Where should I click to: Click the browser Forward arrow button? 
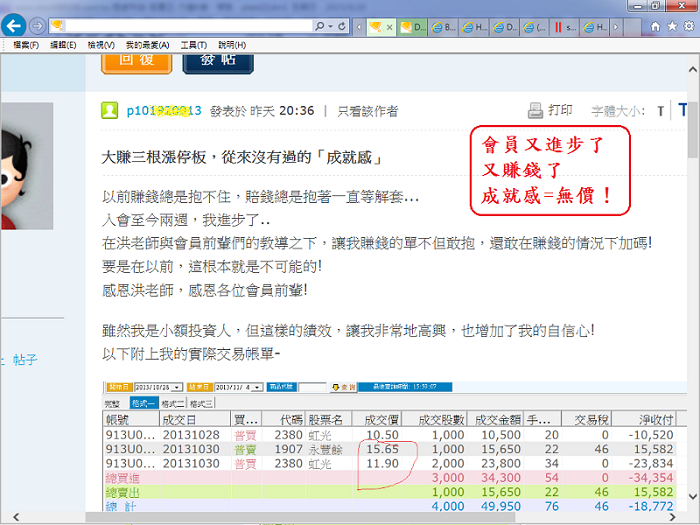(x=38, y=26)
